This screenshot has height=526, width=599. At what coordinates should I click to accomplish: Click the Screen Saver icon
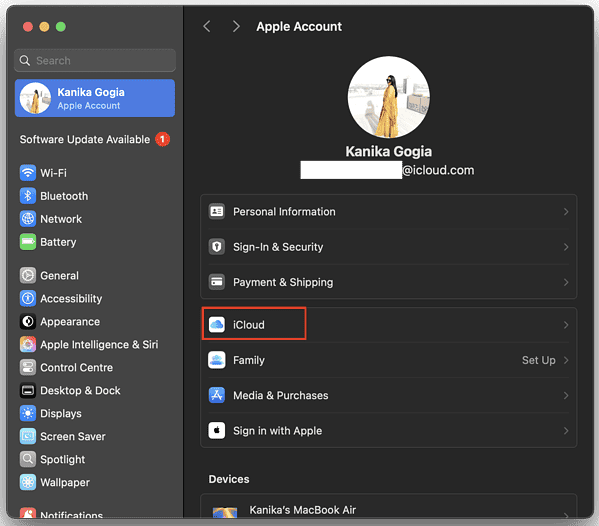(28, 436)
